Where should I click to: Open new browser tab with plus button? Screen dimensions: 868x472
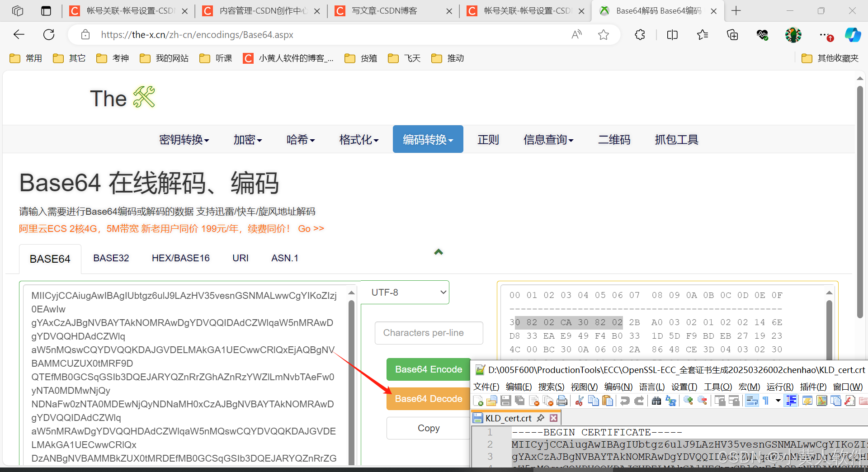736,10
